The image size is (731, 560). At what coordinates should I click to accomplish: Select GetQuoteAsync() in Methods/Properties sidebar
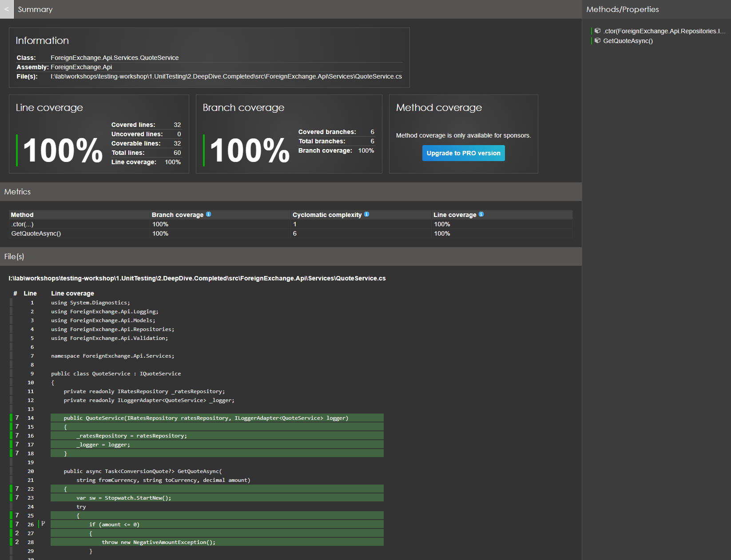[x=628, y=41]
